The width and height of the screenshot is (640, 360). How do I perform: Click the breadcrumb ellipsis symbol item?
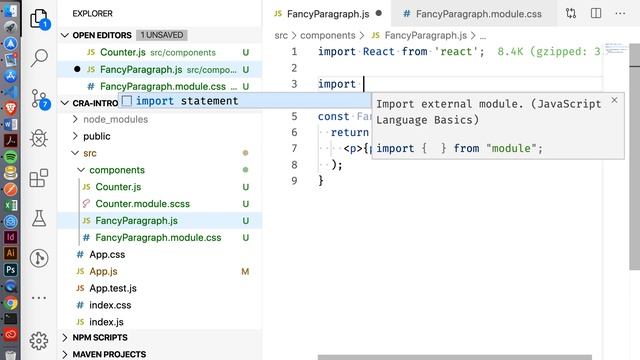[x=483, y=36]
